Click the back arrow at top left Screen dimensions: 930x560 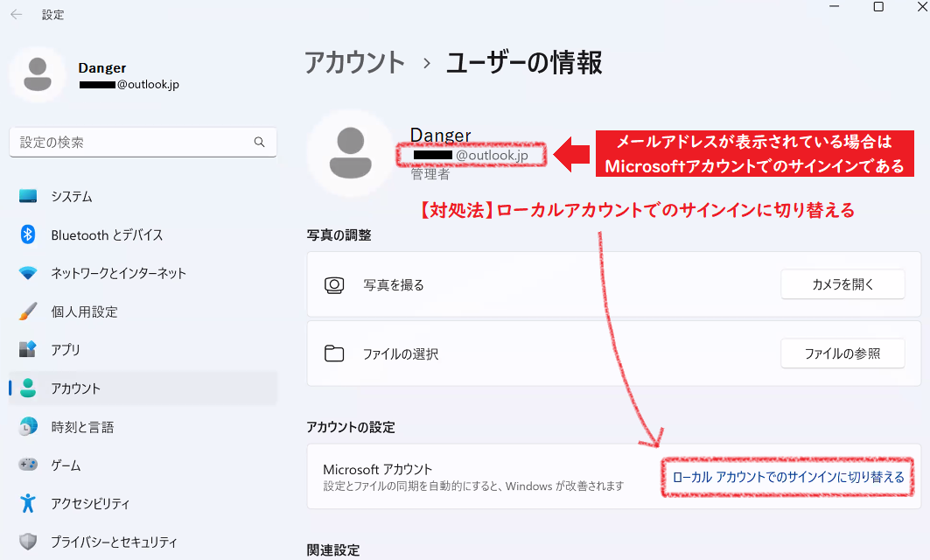tap(16, 14)
